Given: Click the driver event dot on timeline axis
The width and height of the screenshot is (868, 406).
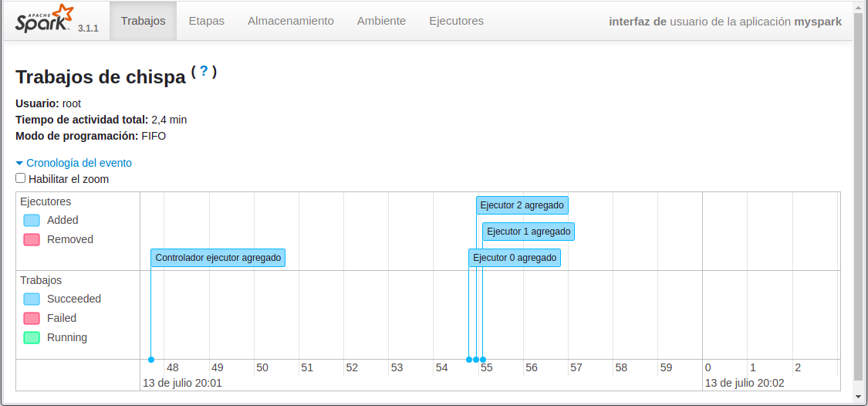Looking at the screenshot, I should [x=151, y=360].
